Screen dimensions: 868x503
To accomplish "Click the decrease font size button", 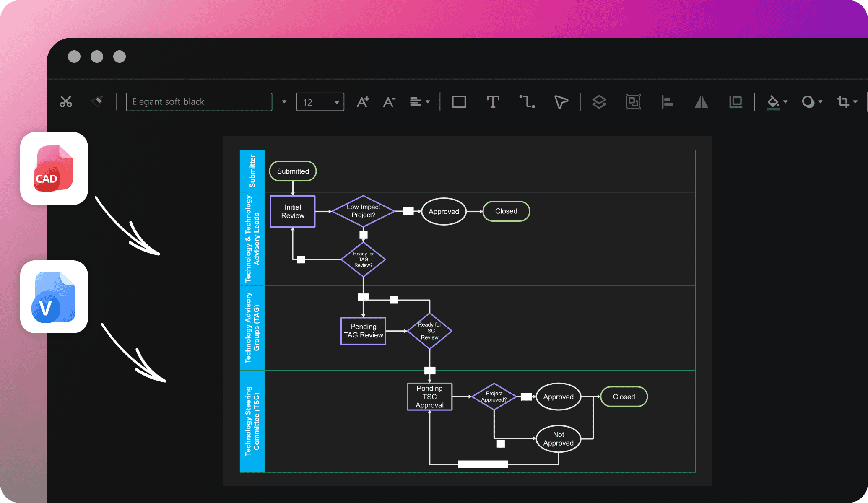I will (x=390, y=101).
